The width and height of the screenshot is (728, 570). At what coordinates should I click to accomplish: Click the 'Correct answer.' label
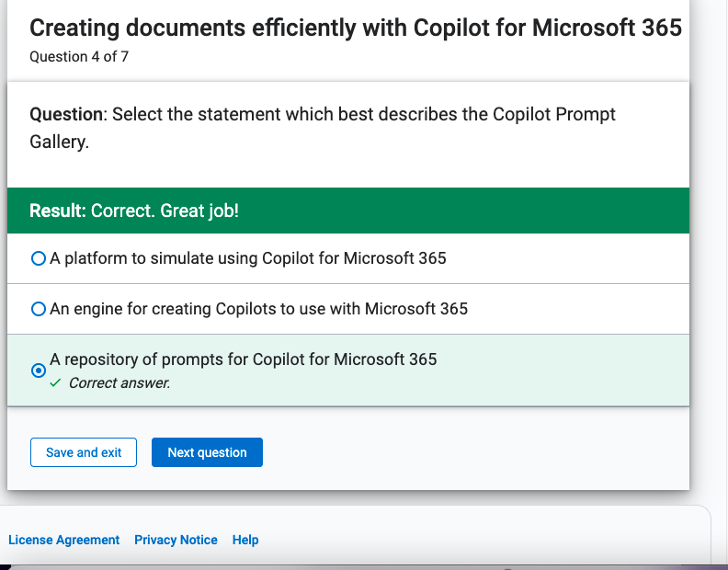[119, 382]
